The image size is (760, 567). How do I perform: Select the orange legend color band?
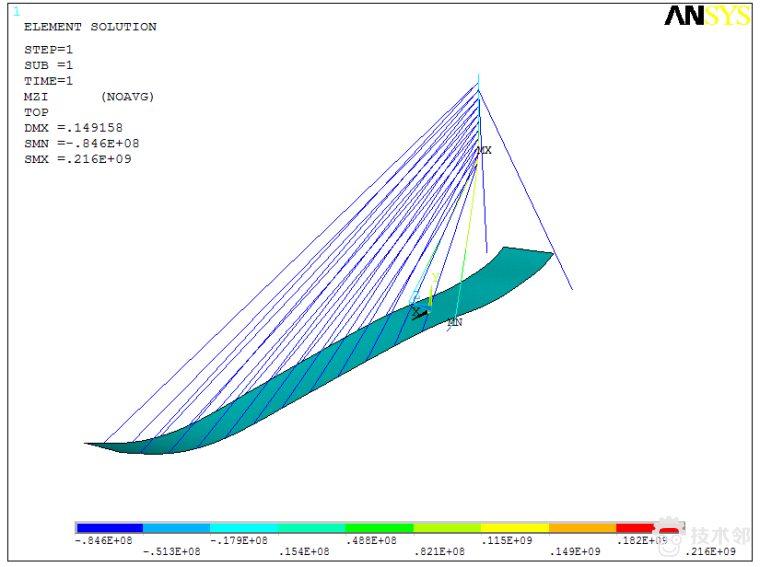tap(582, 527)
